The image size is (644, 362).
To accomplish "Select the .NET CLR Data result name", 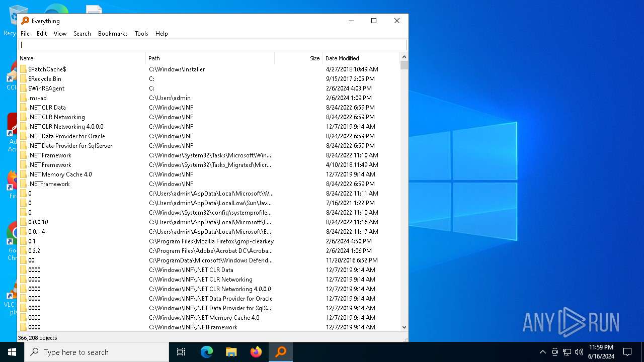I will pos(47,108).
